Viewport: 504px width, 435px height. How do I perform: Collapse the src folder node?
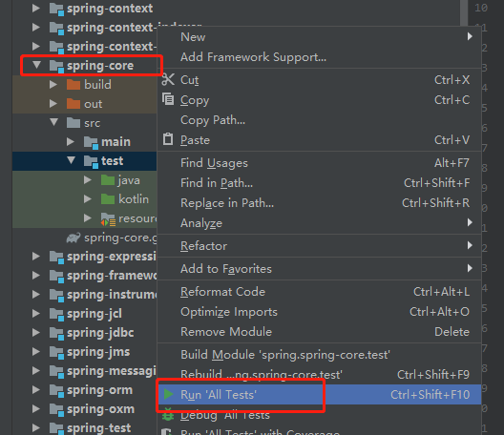tap(54, 122)
